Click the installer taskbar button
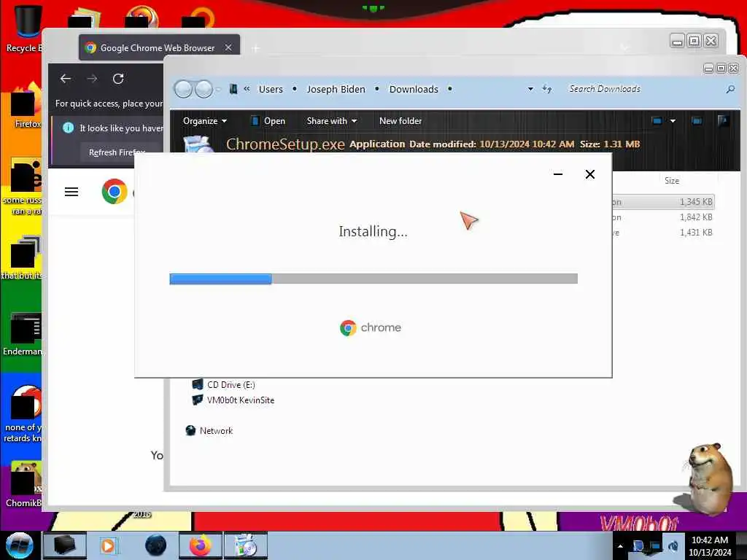 pyautogui.click(x=246, y=545)
